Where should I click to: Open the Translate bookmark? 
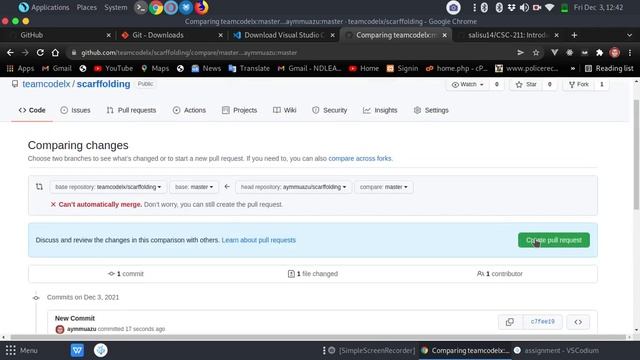pos(249,68)
